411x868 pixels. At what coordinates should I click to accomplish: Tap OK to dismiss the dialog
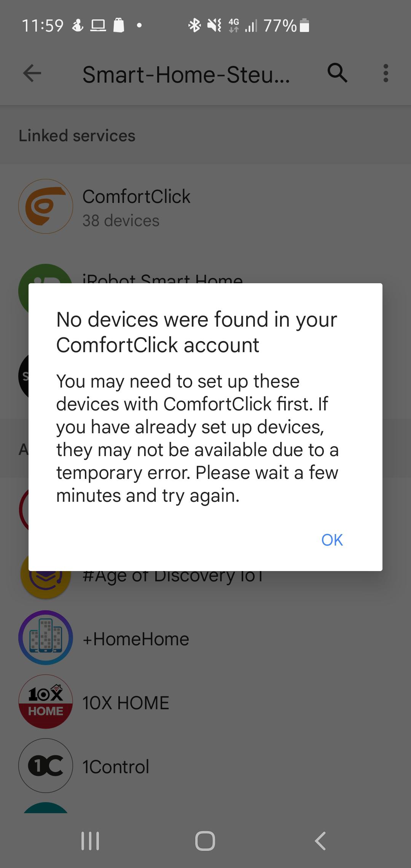tap(332, 540)
